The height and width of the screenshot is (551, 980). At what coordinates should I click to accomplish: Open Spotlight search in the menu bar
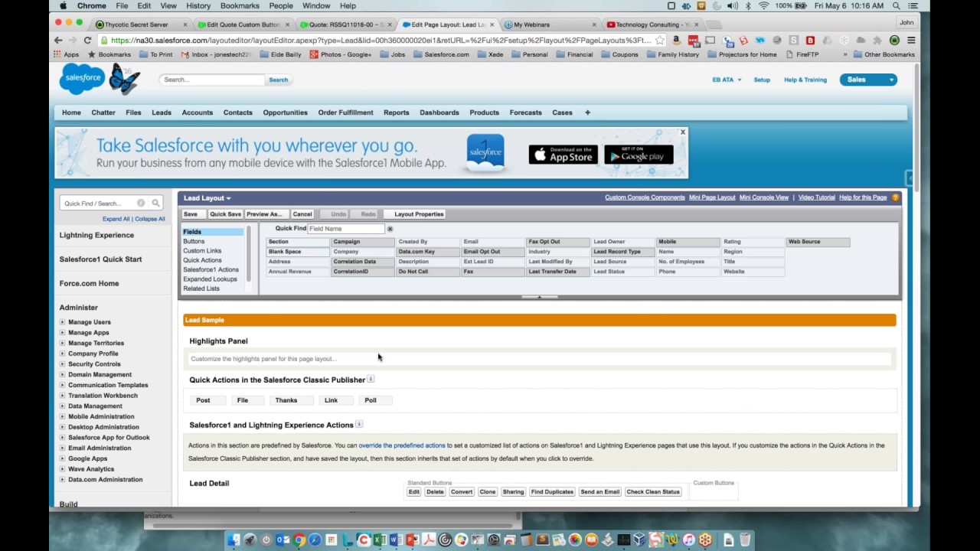click(896, 5)
